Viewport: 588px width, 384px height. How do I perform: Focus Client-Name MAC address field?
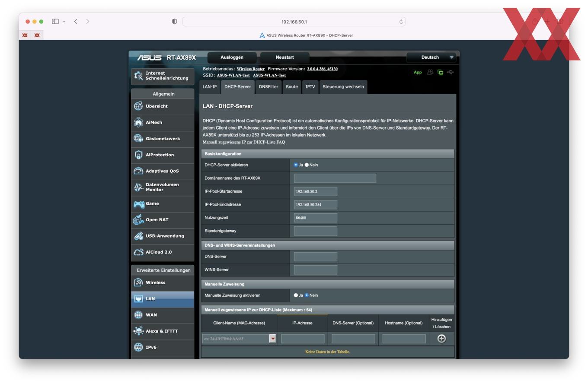(x=236, y=339)
